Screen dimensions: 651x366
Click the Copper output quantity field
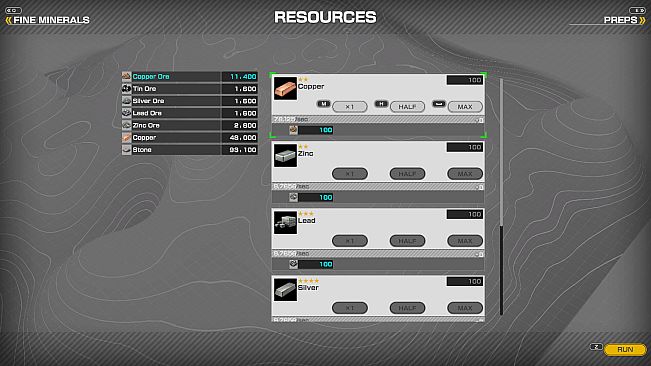465,80
